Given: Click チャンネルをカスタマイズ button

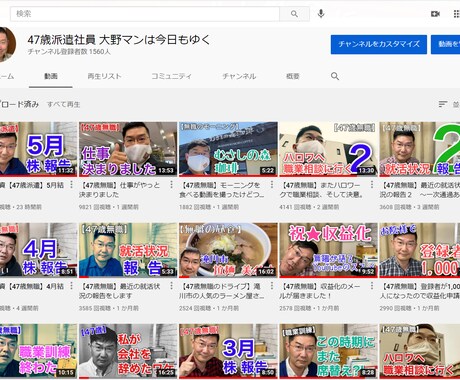Looking at the screenshot, I should tap(379, 44).
